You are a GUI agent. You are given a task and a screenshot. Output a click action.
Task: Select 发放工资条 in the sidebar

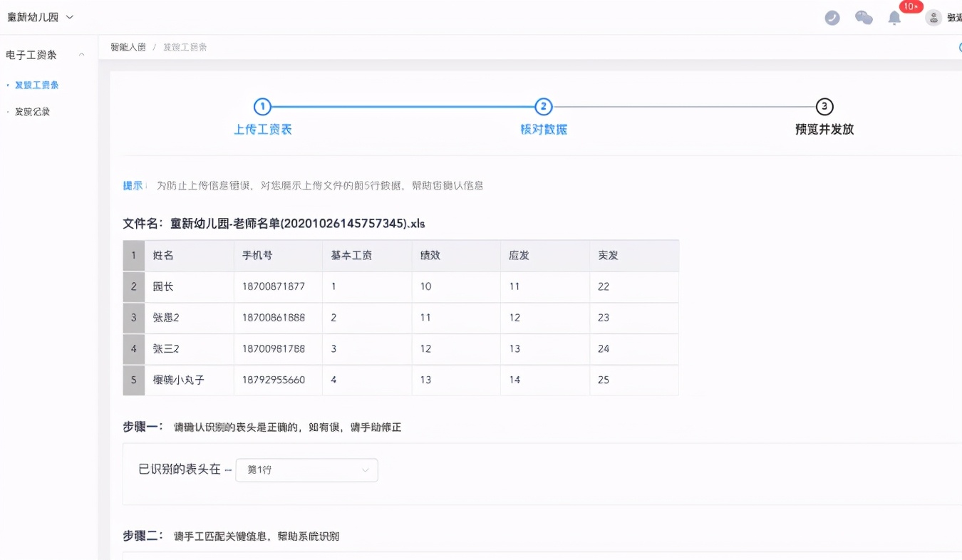(x=36, y=85)
